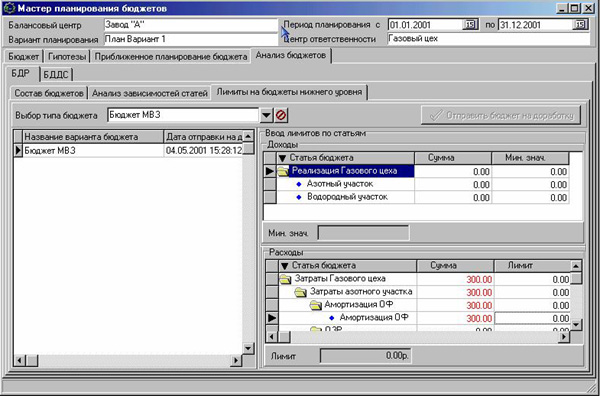
Task: Select the Азотный участок income item
Action: [x=340, y=184]
